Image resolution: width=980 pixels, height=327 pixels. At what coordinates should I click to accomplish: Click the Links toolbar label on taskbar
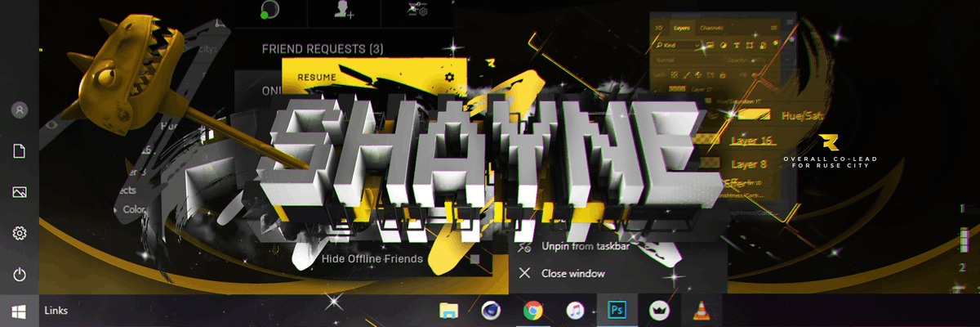[x=56, y=311]
